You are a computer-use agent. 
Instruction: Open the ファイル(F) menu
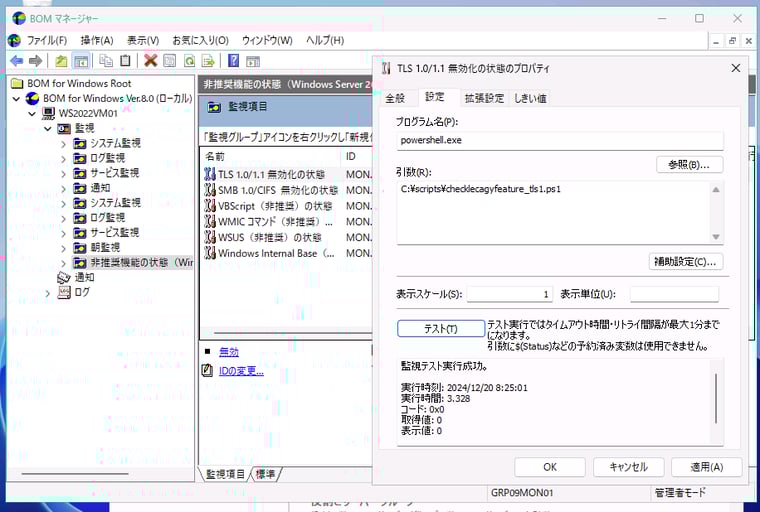47,40
